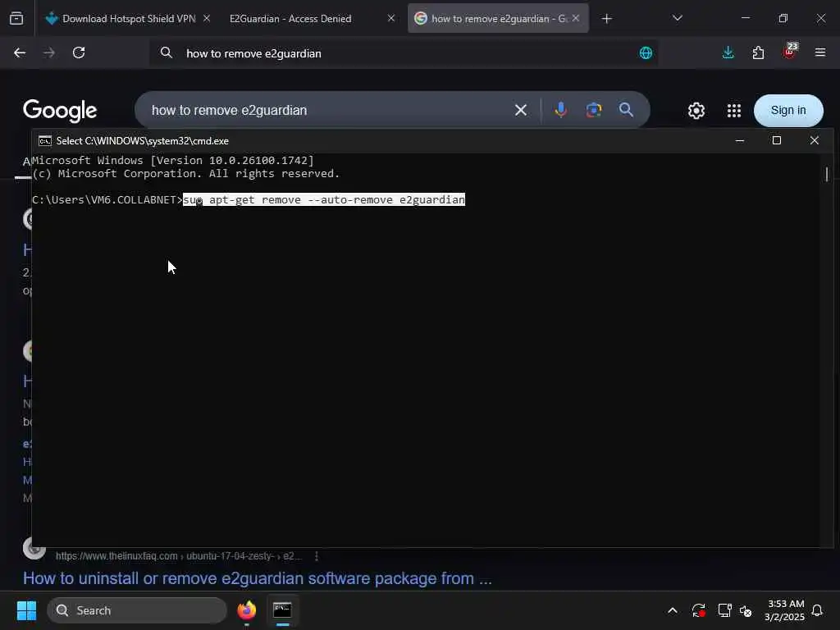Open network status tray icon
840x630 pixels.
tap(724, 610)
